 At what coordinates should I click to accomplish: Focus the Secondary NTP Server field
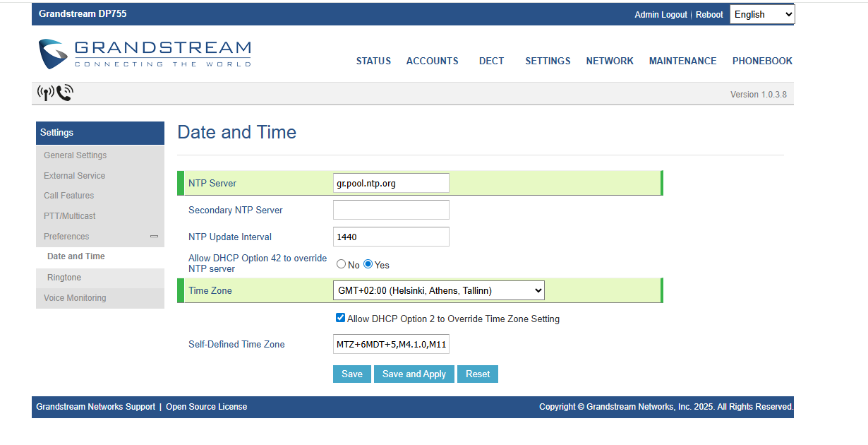(391, 210)
